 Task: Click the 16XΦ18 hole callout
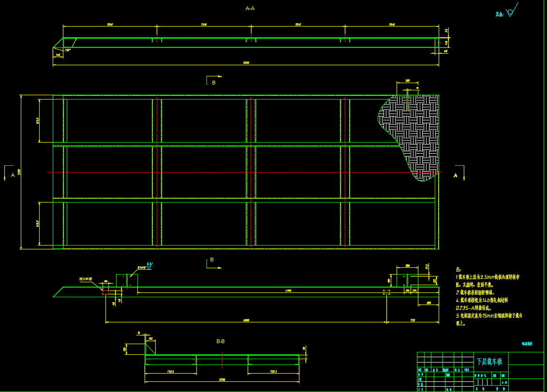(x=86, y=279)
